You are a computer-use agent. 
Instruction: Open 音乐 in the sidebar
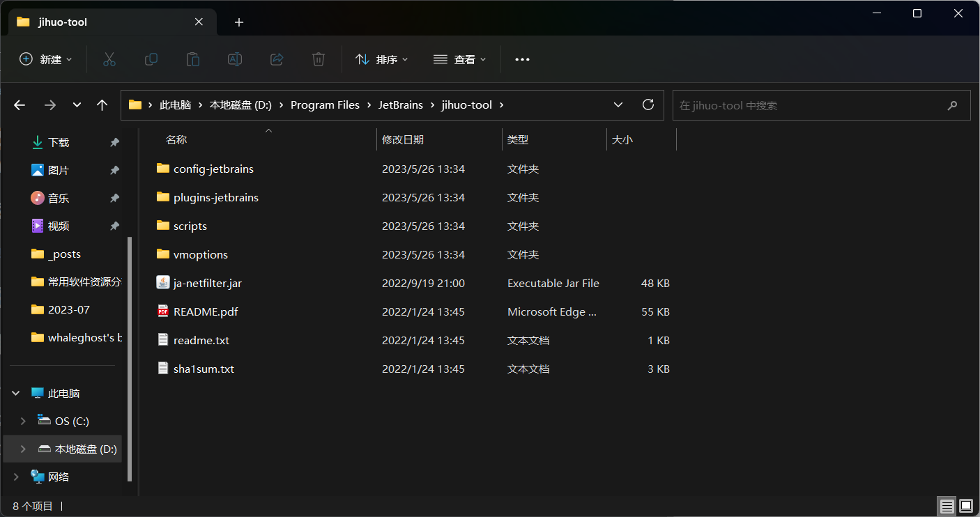(59, 198)
